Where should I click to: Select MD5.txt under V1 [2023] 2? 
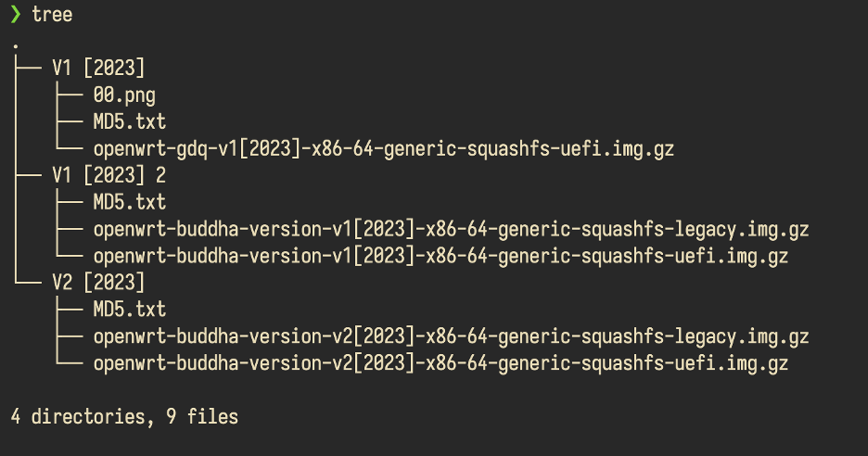click(130, 202)
